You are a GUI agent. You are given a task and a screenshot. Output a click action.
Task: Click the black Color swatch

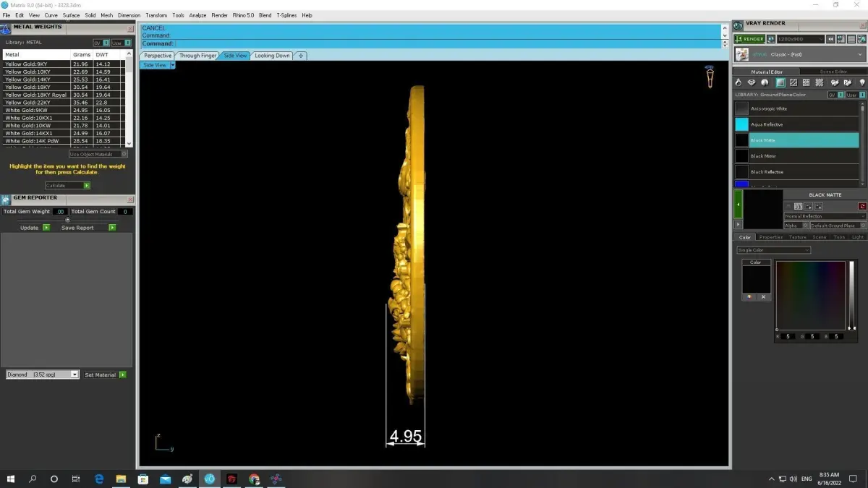coord(756,279)
